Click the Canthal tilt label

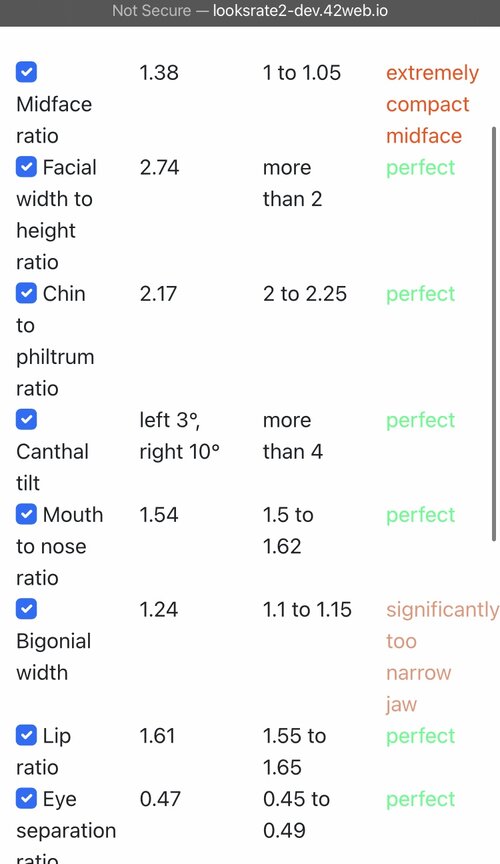pyautogui.click(x=52, y=467)
